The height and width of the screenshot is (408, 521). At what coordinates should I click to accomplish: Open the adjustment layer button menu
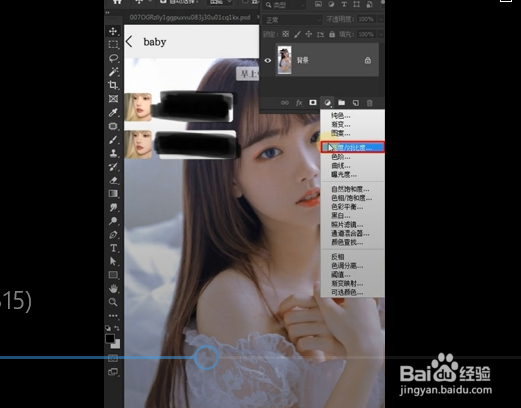[x=327, y=103]
